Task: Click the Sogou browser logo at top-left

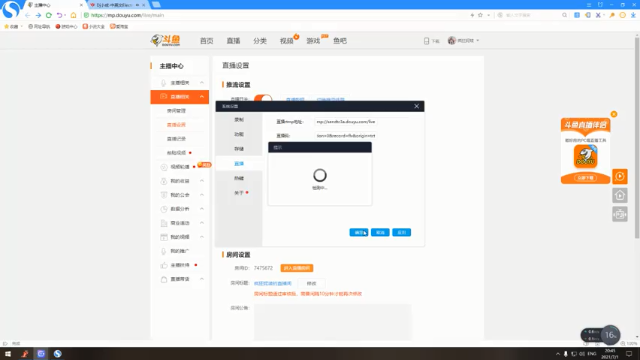Action: pos(10,9)
